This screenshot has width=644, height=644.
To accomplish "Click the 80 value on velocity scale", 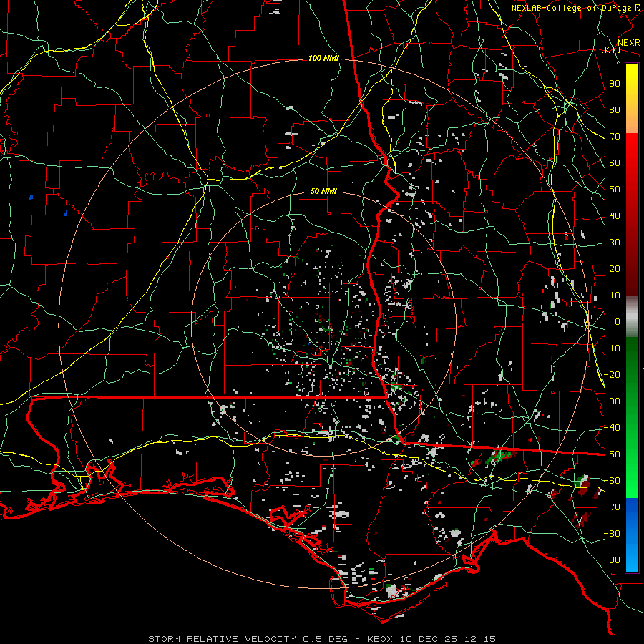I will pyautogui.click(x=615, y=109).
